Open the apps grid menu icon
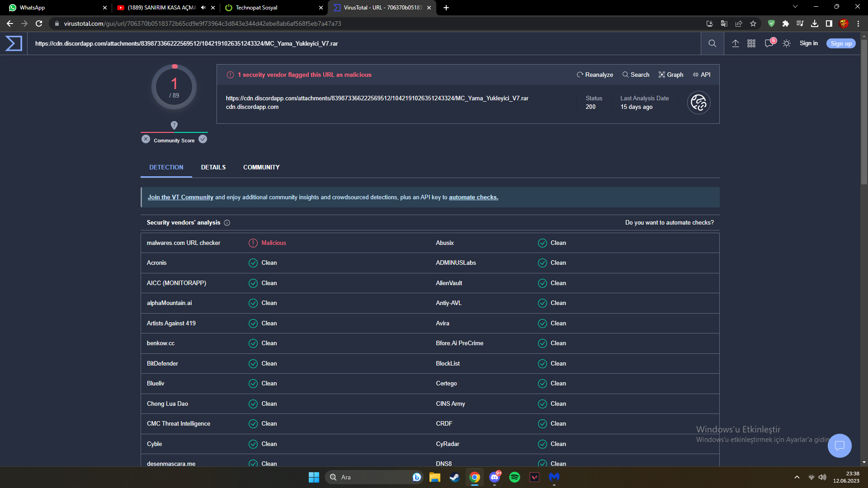 coord(751,43)
